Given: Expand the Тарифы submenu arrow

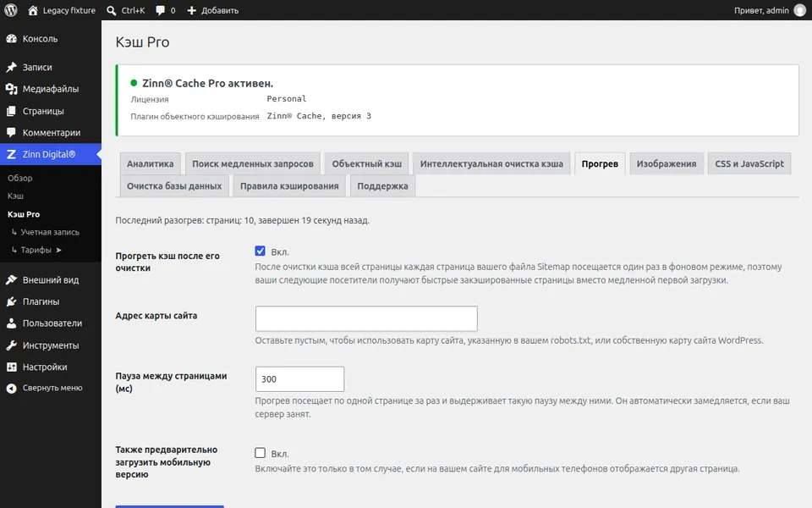Looking at the screenshot, I should [58, 250].
